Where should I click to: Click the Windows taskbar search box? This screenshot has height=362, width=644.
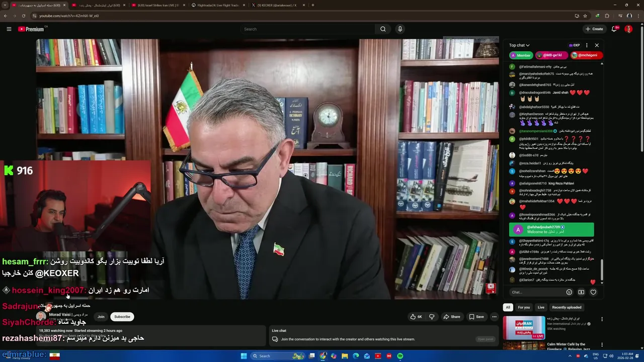tap(278, 356)
